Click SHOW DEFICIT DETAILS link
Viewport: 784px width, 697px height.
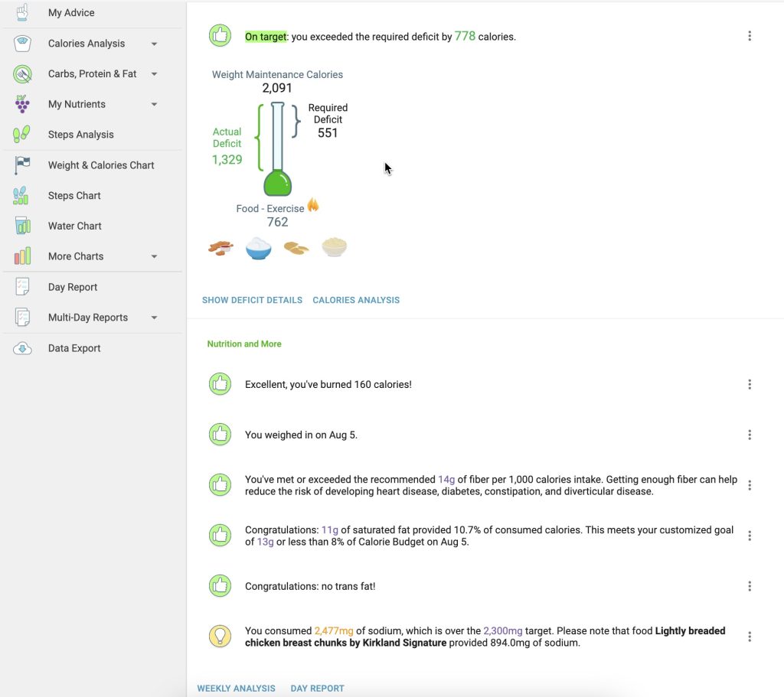pos(252,300)
